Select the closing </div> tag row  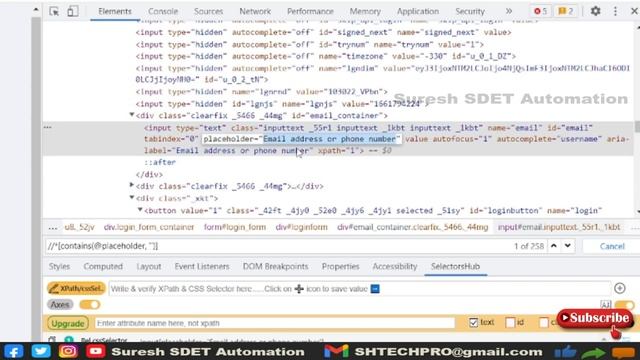pyautogui.click(x=149, y=174)
